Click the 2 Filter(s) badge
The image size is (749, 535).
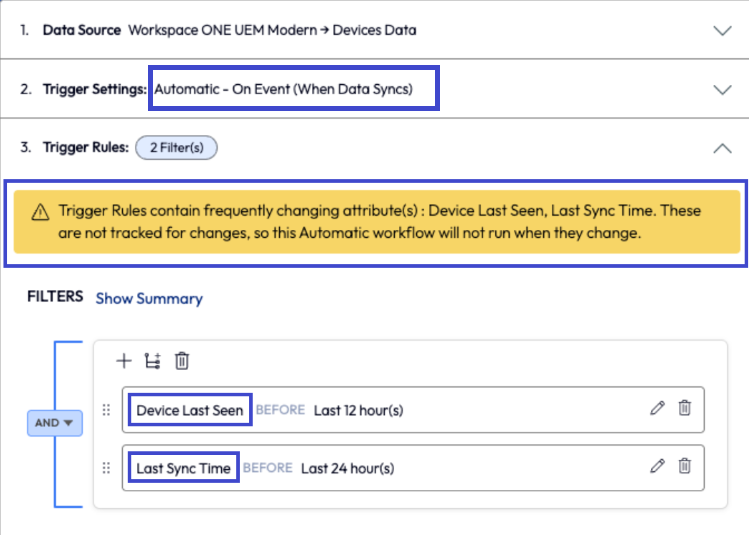coord(176,148)
